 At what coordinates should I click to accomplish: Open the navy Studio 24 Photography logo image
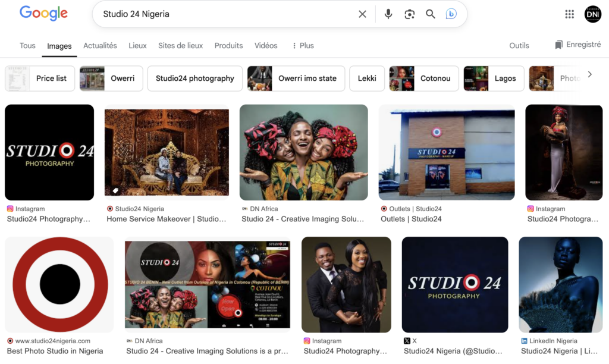click(455, 284)
